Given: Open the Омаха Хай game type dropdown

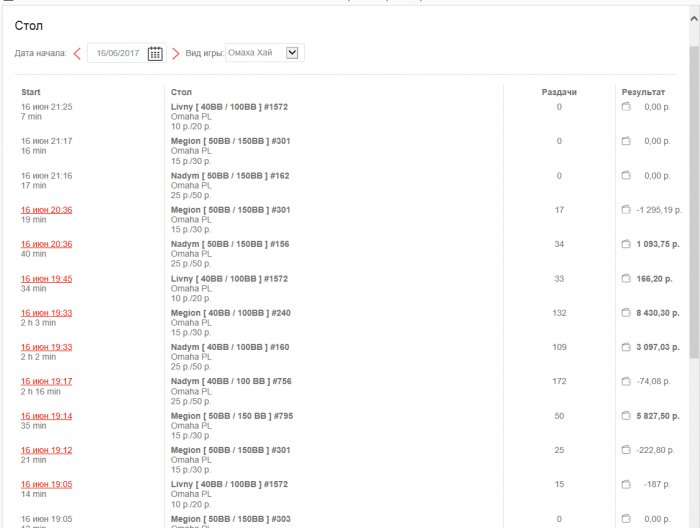Looking at the screenshot, I should (265, 53).
